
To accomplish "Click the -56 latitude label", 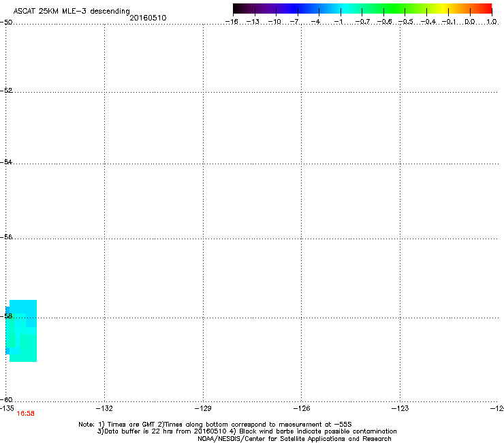I will point(6,236).
